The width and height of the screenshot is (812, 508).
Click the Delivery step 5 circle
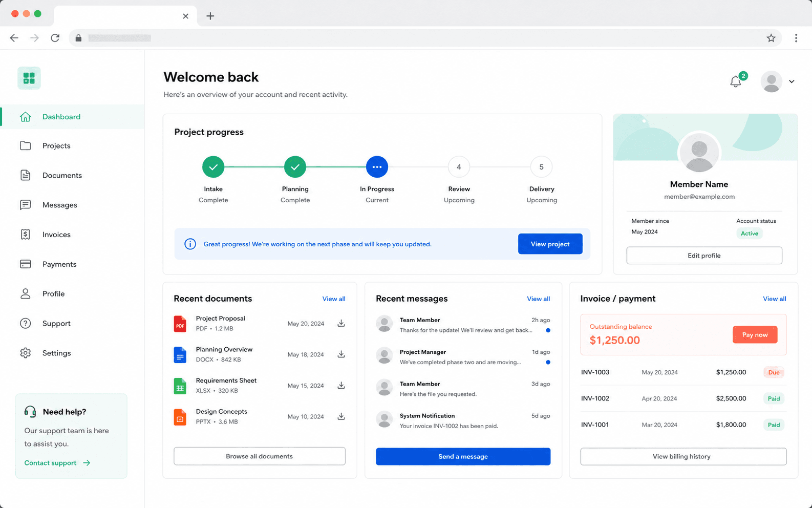[x=541, y=167]
